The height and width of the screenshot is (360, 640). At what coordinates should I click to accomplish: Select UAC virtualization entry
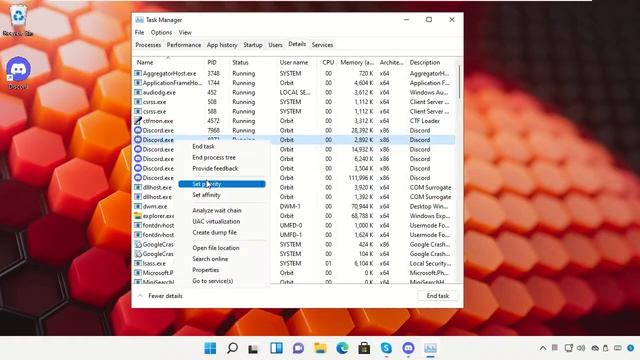pos(216,221)
